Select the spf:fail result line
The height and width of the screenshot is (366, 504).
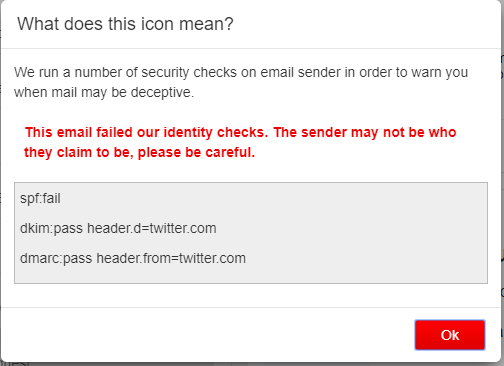tap(40, 199)
